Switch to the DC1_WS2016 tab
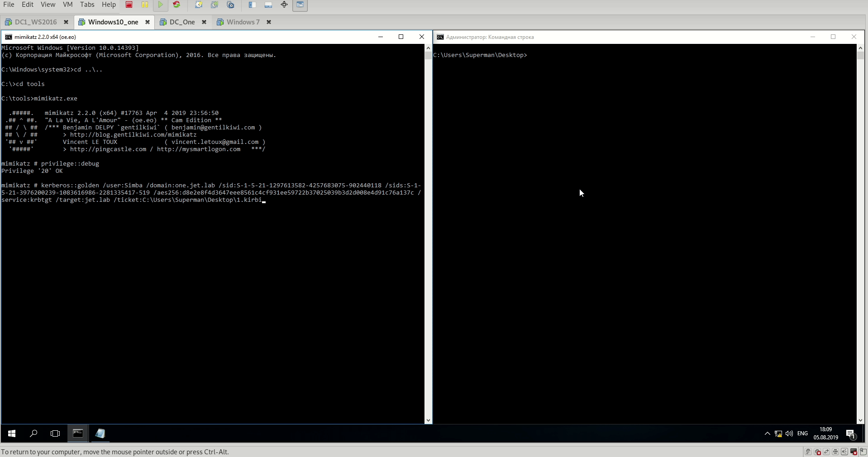The image size is (868, 457). [x=36, y=22]
